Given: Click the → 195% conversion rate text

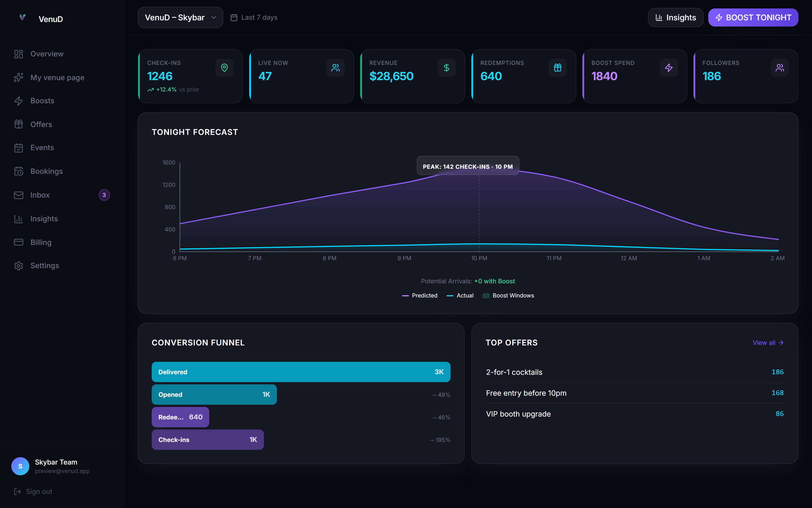Looking at the screenshot, I should pos(440,440).
